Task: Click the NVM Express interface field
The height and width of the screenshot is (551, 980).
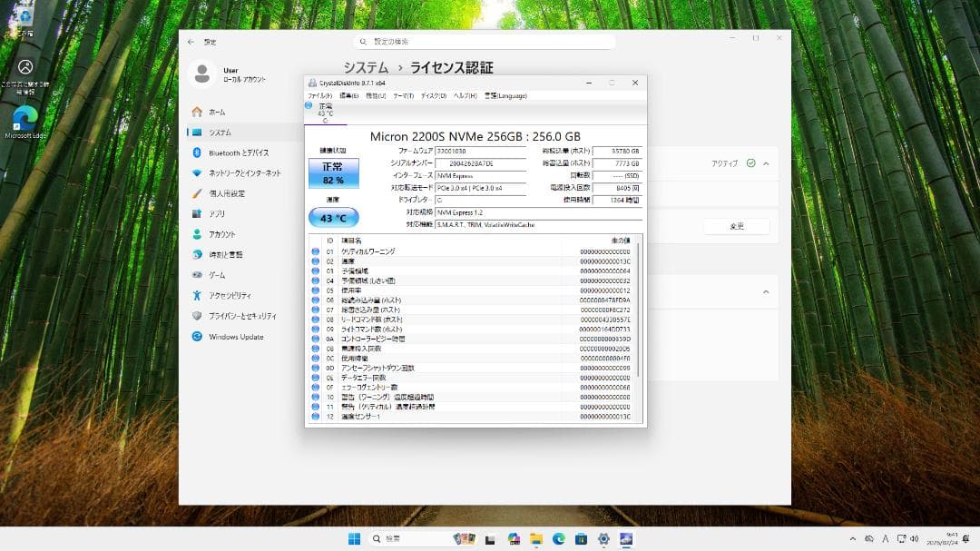Action: 480,176
